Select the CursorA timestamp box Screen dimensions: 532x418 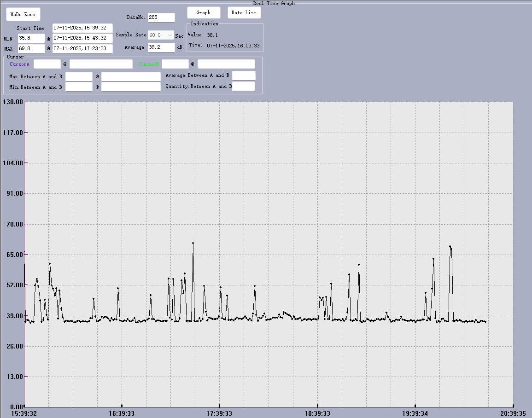pos(101,64)
